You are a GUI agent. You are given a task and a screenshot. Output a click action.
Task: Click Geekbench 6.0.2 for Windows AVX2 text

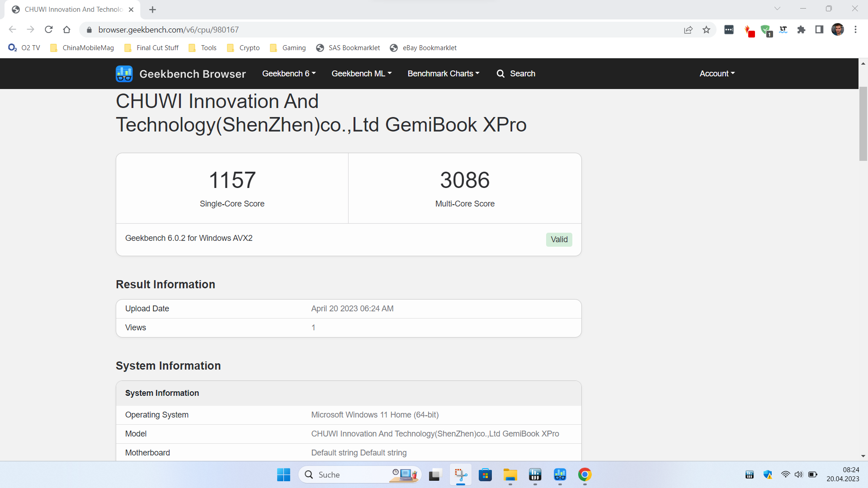[189, 238]
